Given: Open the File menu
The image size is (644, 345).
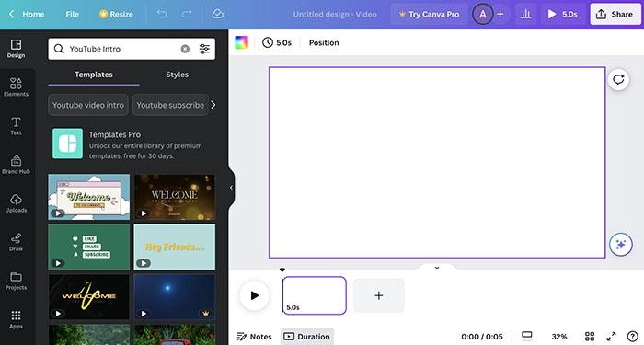Looking at the screenshot, I should coord(72,14).
